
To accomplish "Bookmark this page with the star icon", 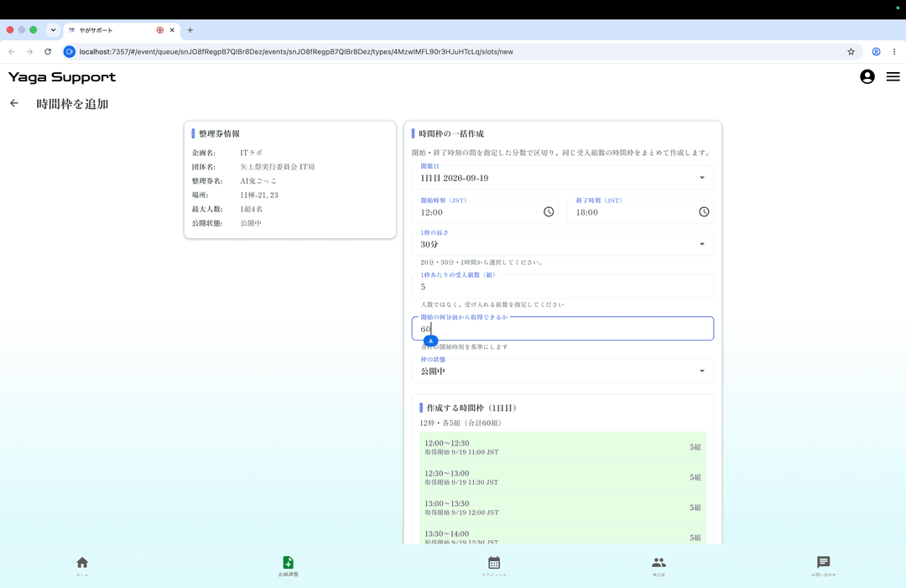I will click(x=851, y=51).
